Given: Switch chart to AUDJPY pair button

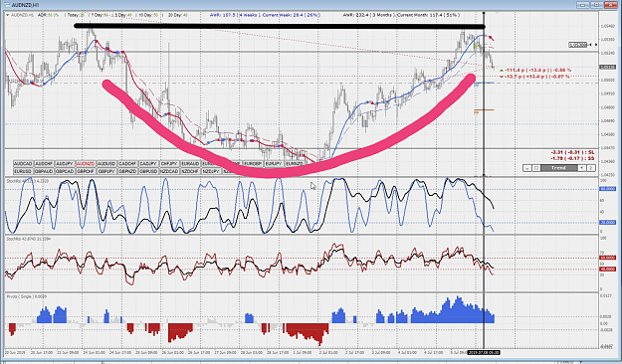Looking at the screenshot, I should (x=65, y=164).
